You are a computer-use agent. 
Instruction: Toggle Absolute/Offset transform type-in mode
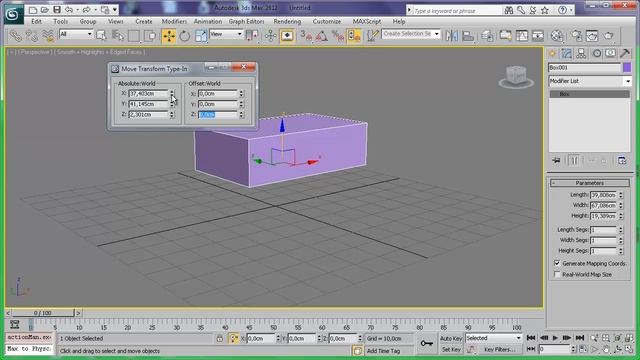(233, 338)
